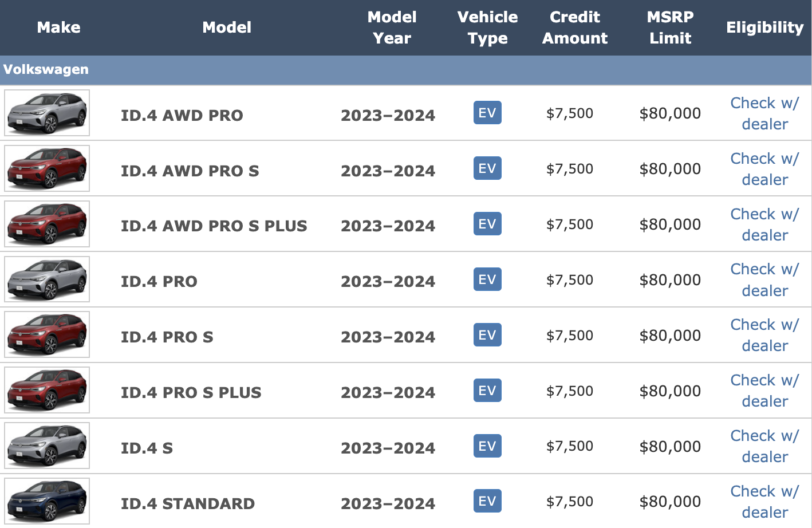Click the ID.4 PRO S PLUS model name
812x528 pixels.
click(x=191, y=392)
